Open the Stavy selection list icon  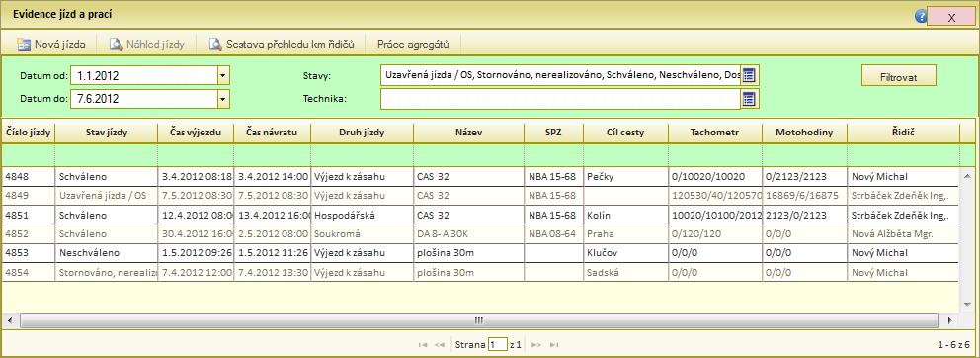pos(750,76)
